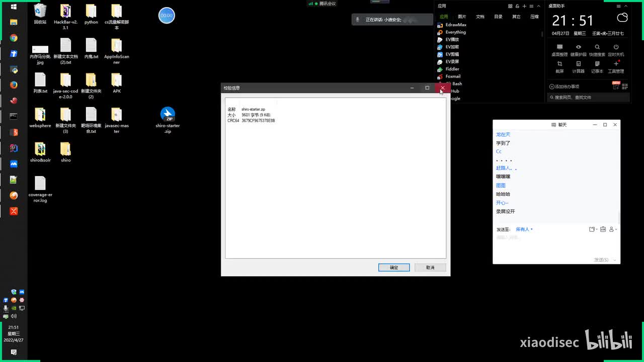644x362 pixels.
Task: Open the Windows Start menu
Action: tap(14, 7)
